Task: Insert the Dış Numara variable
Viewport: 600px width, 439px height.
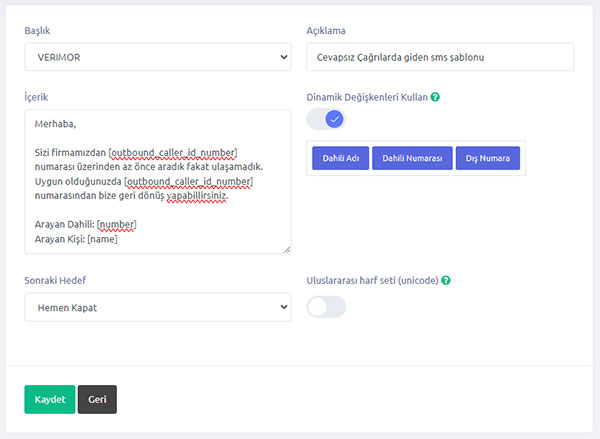Action: pos(487,158)
